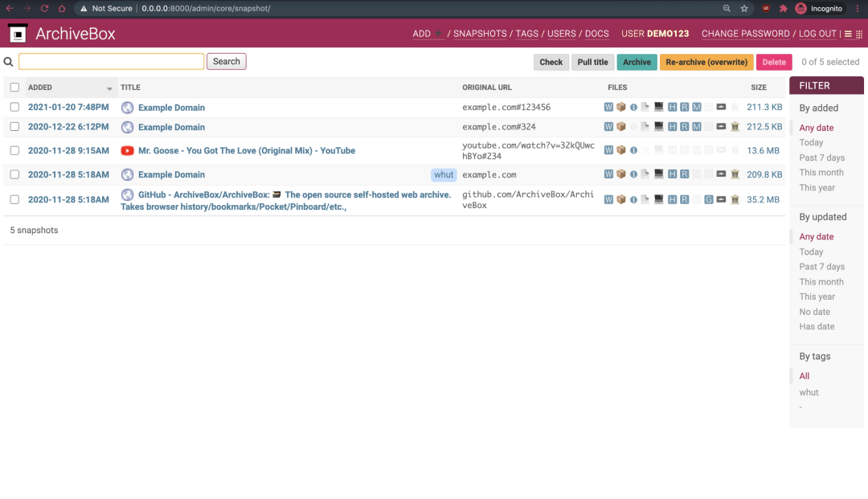Viewport: 868px width, 499px height.
Task: Click the browser address bar URL
Action: (x=206, y=8)
